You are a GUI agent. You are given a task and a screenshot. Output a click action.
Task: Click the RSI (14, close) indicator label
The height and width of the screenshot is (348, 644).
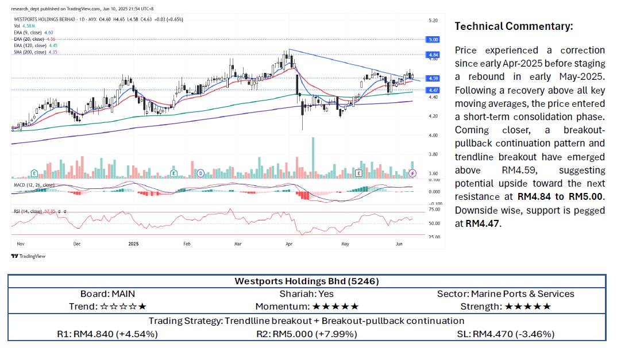tap(28, 212)
